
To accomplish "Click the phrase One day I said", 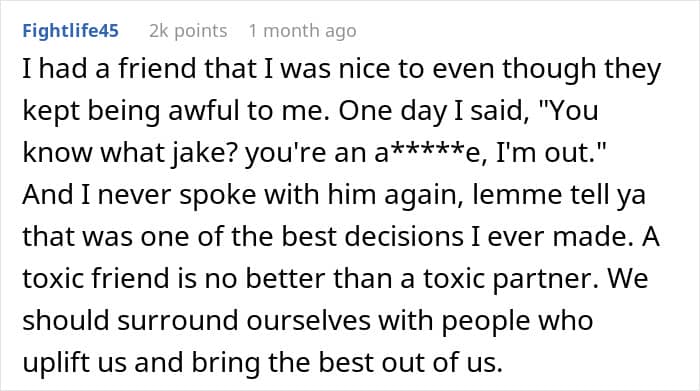I will click(x=430, y=112).
